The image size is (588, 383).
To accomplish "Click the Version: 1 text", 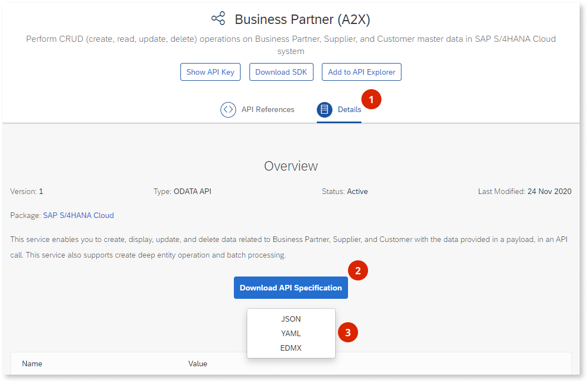I will pyautogui.click(x=27, y=192).
